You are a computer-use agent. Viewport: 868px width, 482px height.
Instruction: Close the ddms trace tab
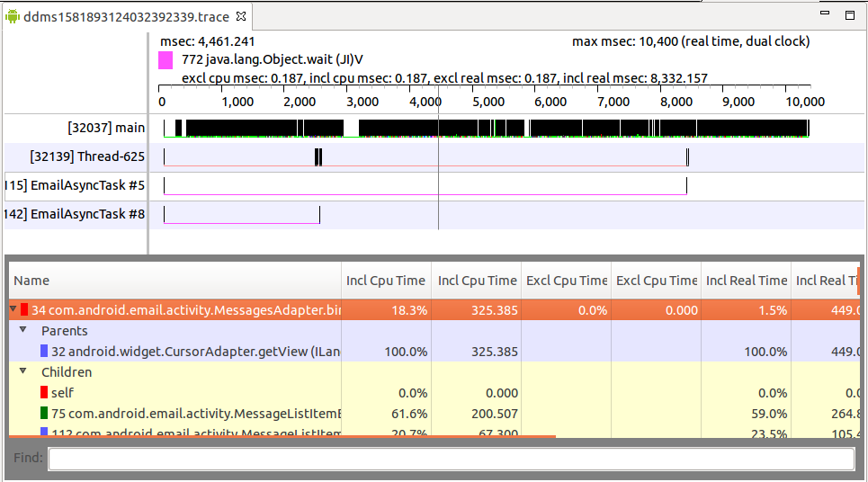241,16
